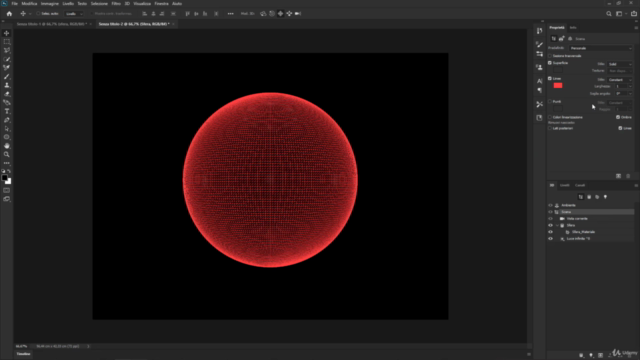Screen dimensions: 640x360
Task: Select the Lasso tool
Action: click(7, 50)
